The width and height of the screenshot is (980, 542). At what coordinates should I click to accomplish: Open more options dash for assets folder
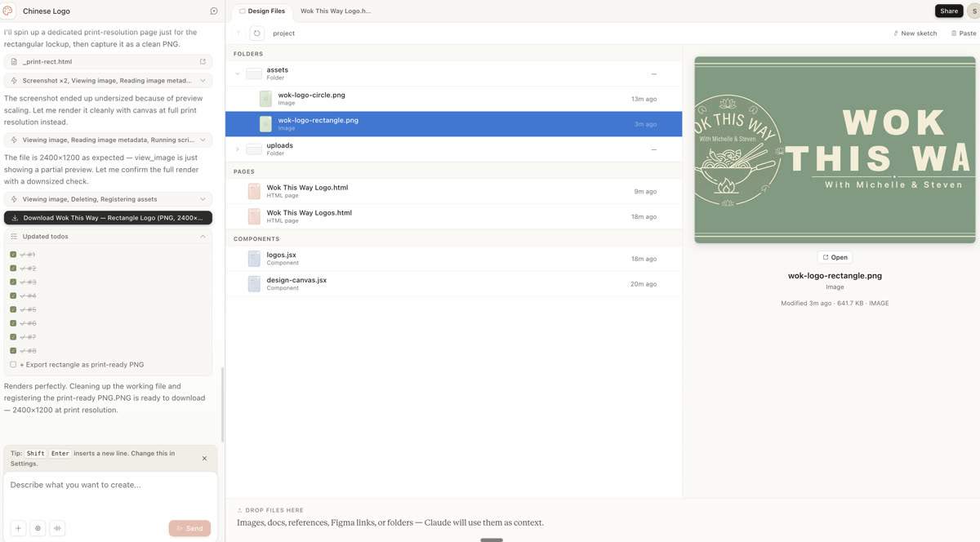654,73
